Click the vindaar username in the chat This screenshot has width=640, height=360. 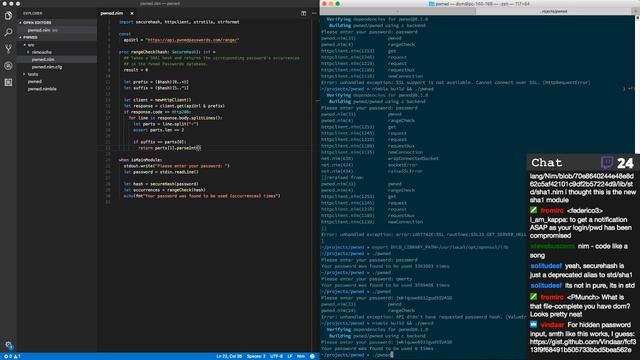click(552, 325)
